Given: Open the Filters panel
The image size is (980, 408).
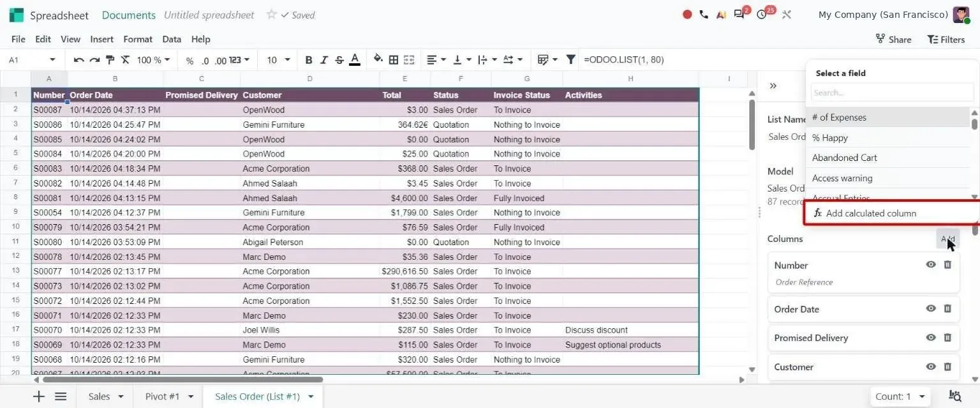Looking at the screenshot, I should tap(946, 39).
